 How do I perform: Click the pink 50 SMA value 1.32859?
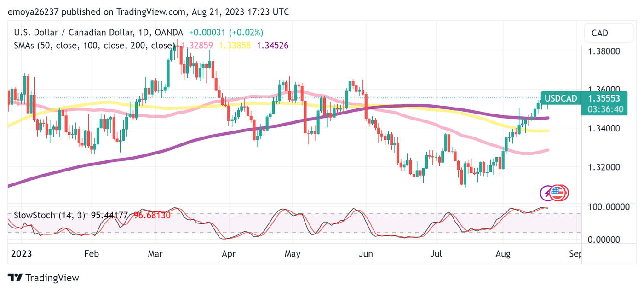(197, 46)
